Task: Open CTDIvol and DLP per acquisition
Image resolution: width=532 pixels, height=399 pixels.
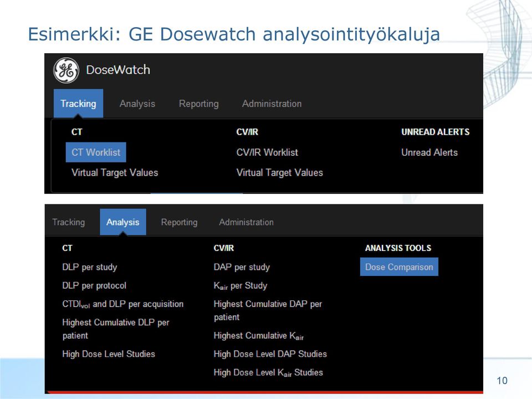Action: pos(123,304)
